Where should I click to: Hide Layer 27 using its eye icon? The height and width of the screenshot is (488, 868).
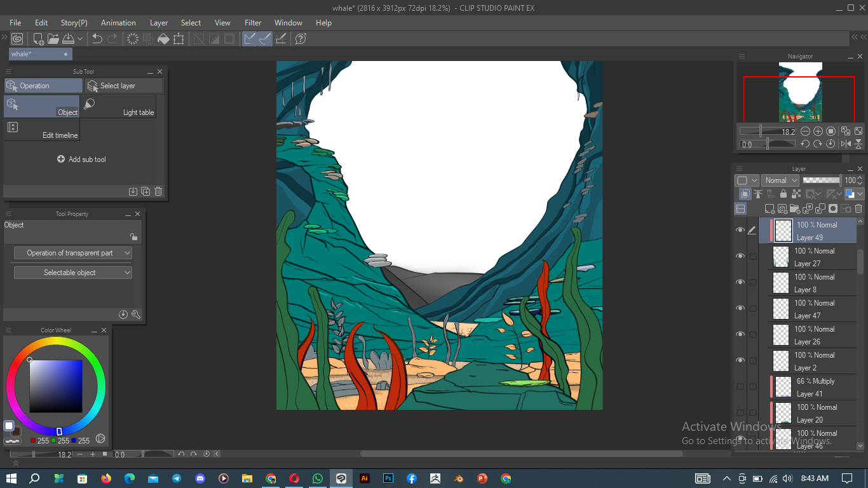click(740, 256)
